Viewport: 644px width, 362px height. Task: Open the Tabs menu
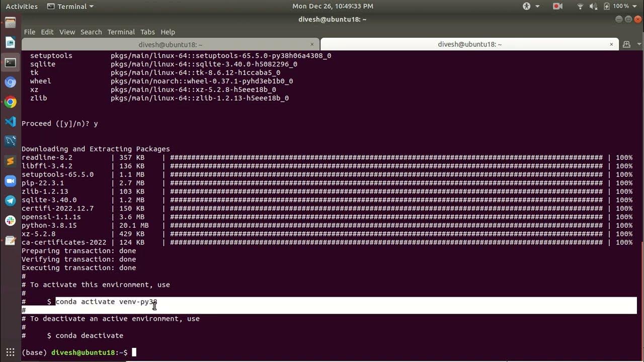(x=147, y=32)
